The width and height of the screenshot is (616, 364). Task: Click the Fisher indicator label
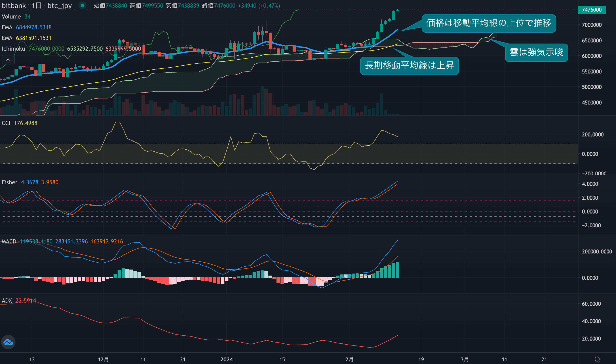coord(9,182)
